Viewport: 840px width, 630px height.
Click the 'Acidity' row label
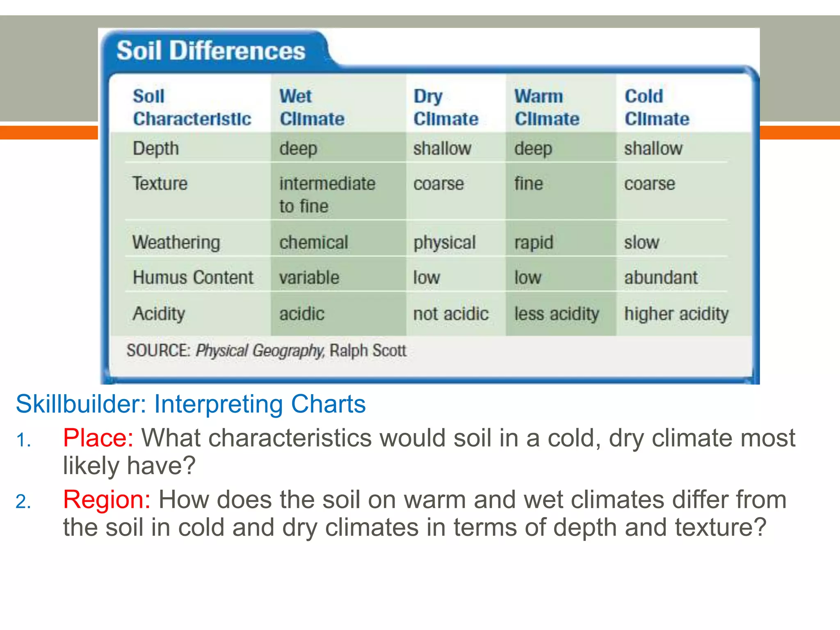click(159, 314)
